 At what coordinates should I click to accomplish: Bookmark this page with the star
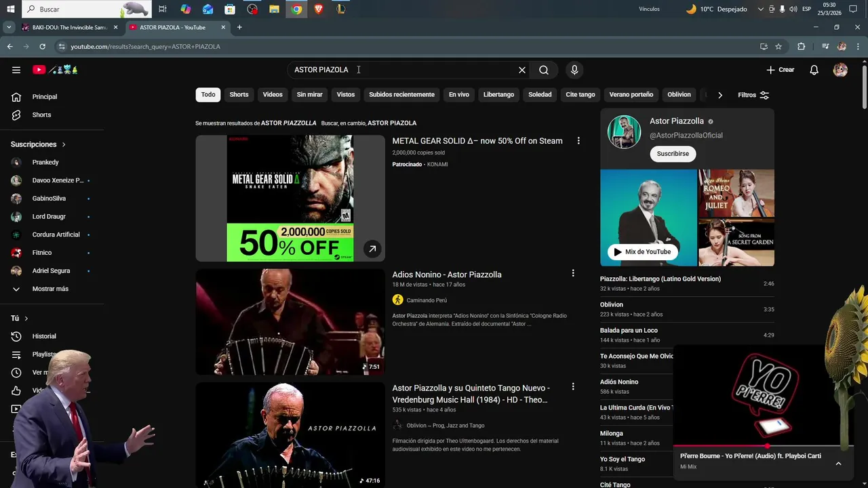[x=778, y=47]
